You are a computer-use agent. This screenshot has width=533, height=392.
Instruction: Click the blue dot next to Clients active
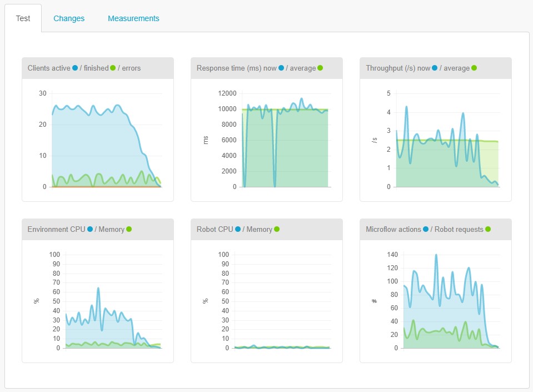click(x=75, y=68)
